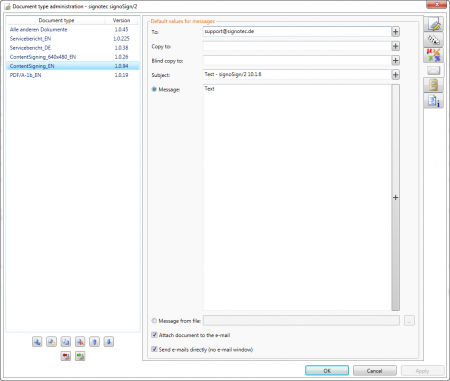Image resolution: width=450 pixels, height=381 pixels.
Task: Click the edit document type icon
Action: tap(37, 342)
